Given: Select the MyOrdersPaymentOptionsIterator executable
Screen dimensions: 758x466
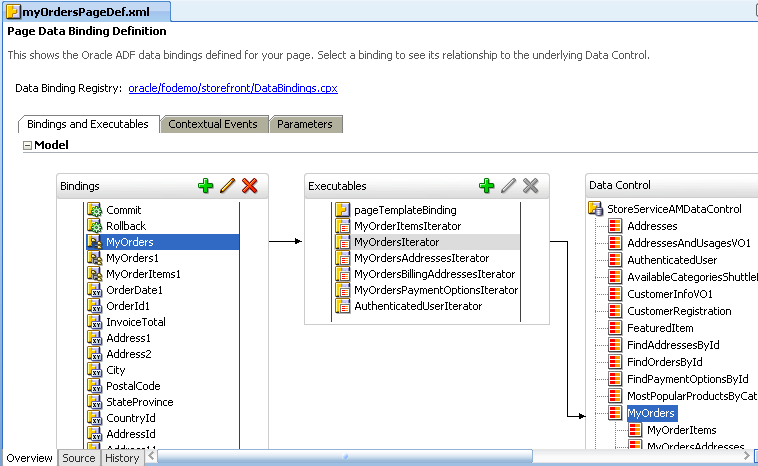Looking at the screenshot, I should coord(436,290).
